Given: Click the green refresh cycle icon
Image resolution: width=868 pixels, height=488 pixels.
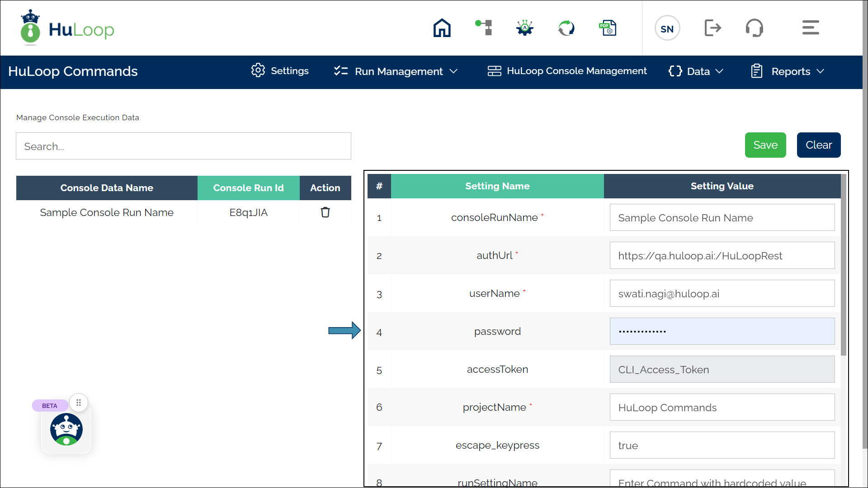Looking at the screenshot, I should click(x=566, y=28).
